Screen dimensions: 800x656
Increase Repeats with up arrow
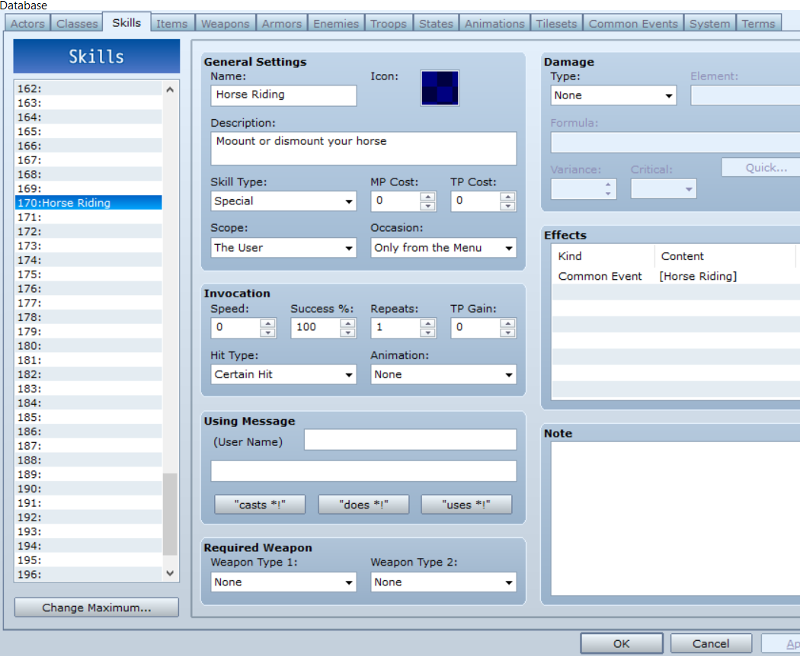click(428, 323)
